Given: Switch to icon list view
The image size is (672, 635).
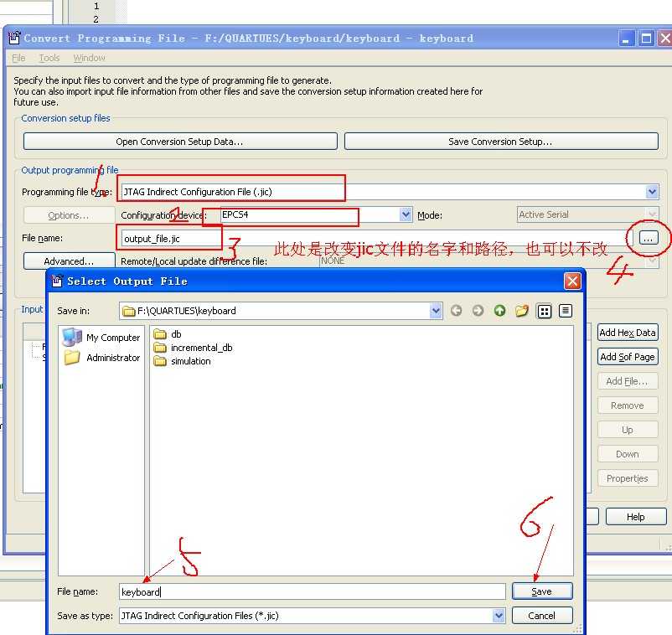Looking at the screenshot, I should 545,311.
